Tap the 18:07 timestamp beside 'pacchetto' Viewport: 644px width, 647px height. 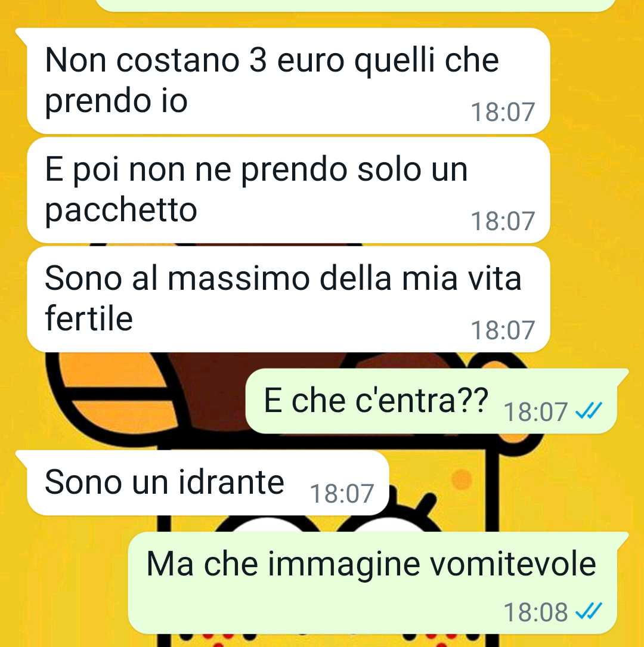coord(503,221)
